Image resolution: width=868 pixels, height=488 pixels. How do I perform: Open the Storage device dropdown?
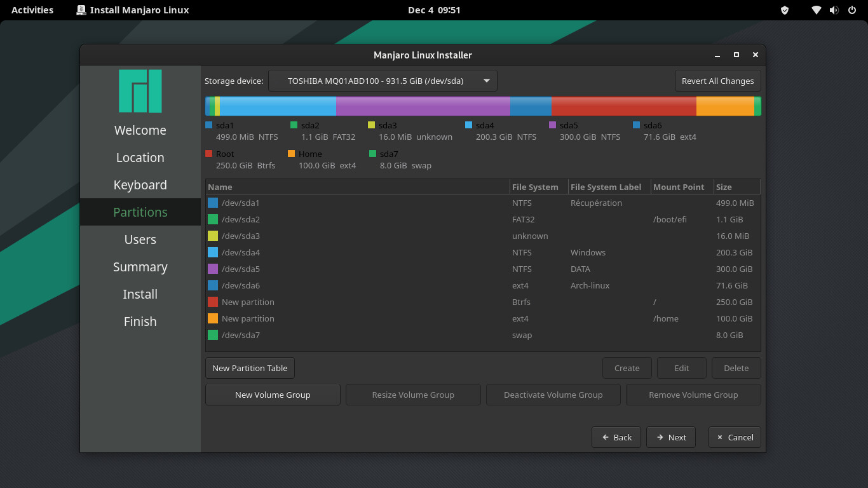383,81
